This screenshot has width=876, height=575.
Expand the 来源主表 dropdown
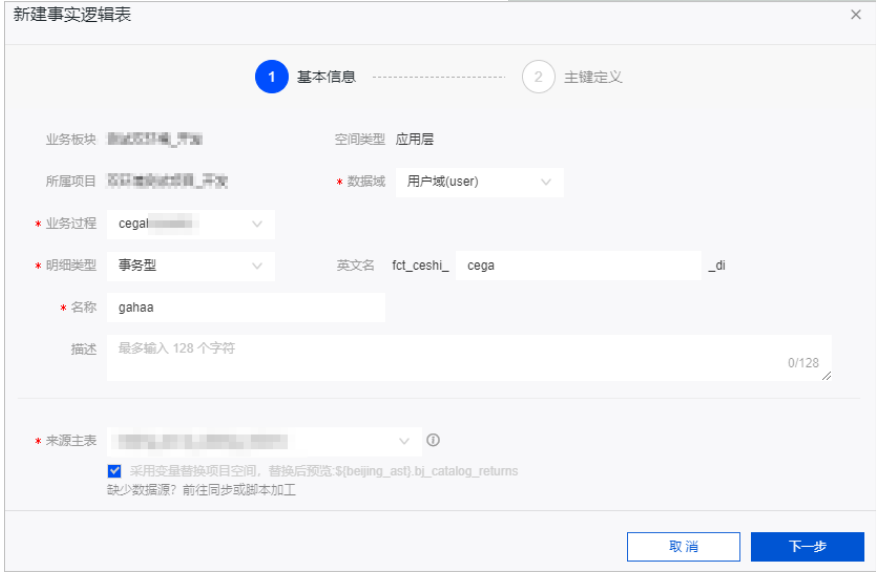tap(264, 441)
